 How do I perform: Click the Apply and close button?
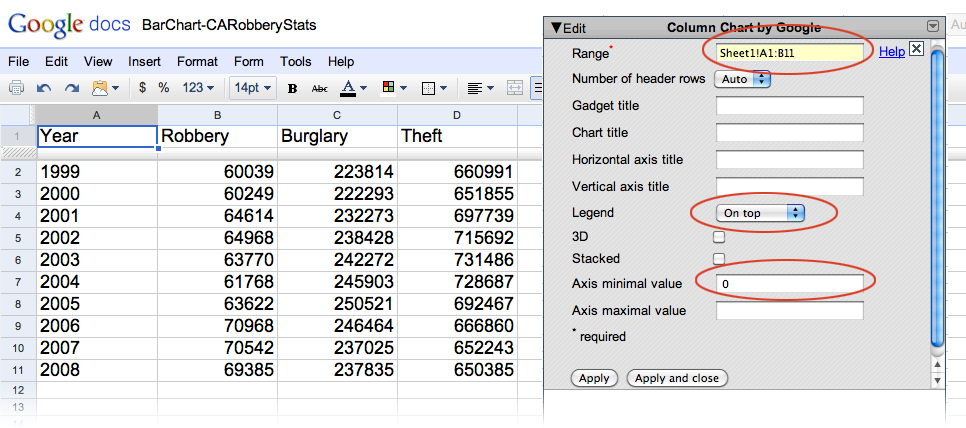(x=676, y=378)
